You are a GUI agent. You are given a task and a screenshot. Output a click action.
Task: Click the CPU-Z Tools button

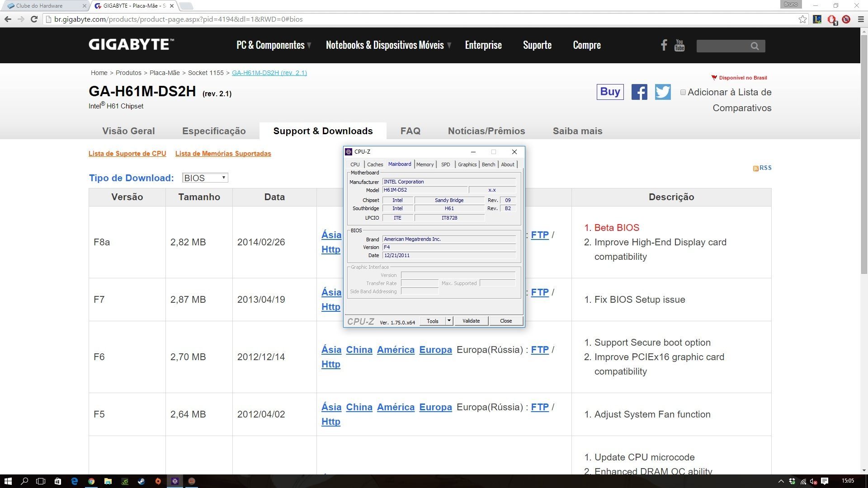tap(433, 321)
